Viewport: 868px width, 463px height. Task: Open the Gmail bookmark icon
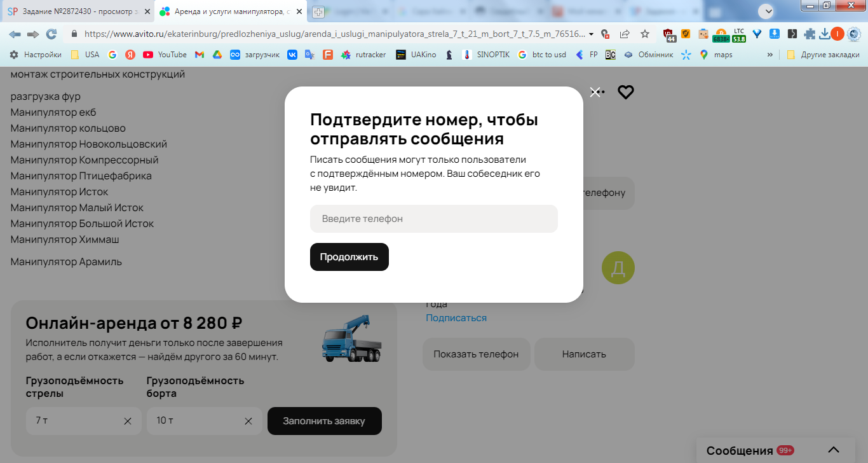[x=200, y=55]
